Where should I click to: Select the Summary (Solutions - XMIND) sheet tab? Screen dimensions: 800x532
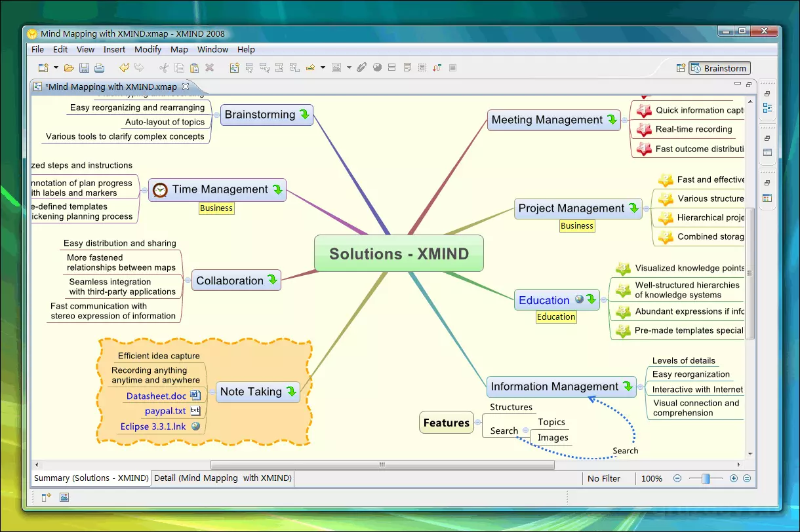91,478
